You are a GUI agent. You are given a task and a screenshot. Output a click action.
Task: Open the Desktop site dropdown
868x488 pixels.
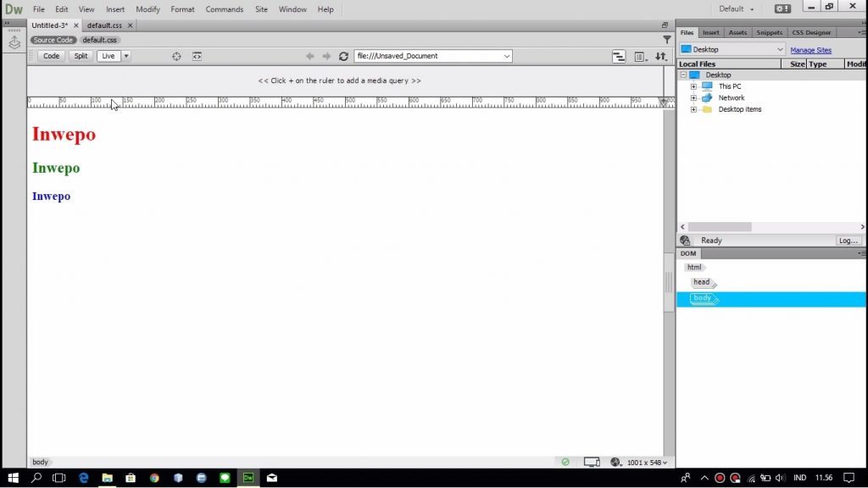click(732, 49)
